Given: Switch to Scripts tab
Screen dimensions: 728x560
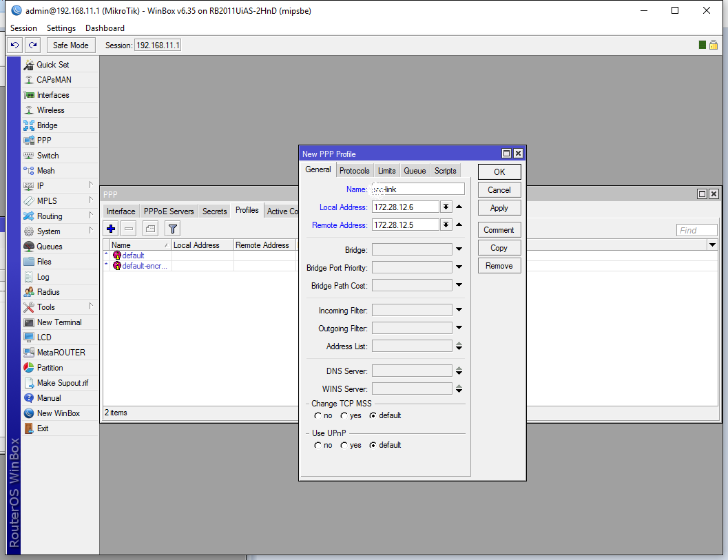Looking at the screenshot, I should (x=445, y=171).
